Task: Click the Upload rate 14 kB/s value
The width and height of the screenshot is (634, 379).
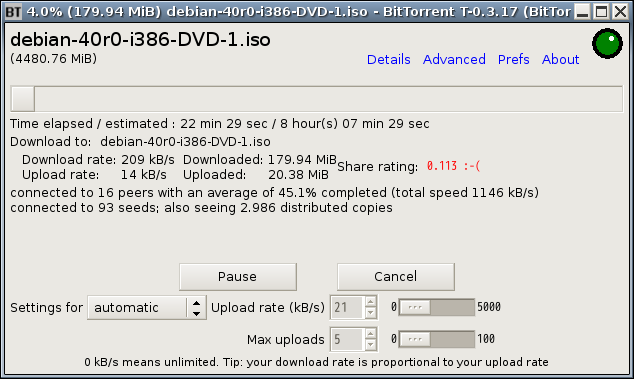Action: point(144,175)
